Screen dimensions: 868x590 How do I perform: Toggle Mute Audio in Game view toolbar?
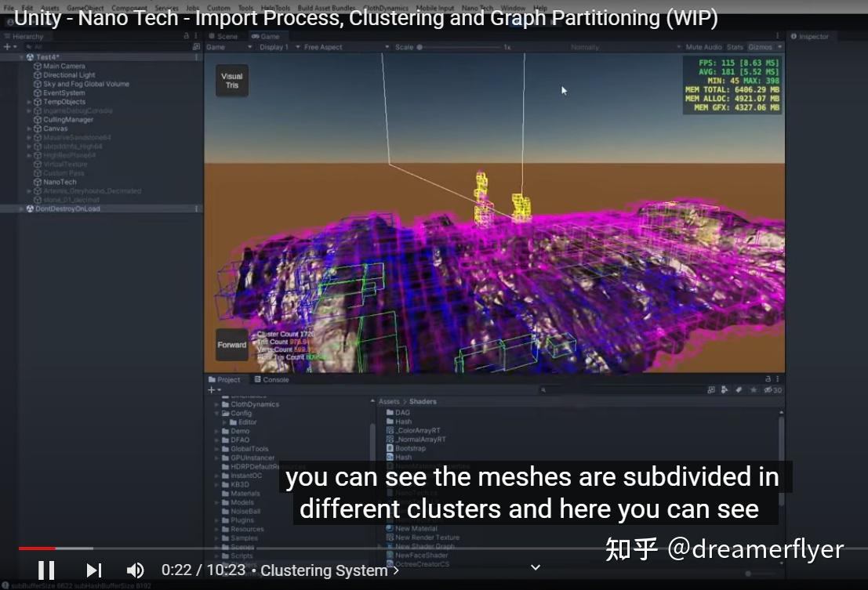[x=705, y=46]
